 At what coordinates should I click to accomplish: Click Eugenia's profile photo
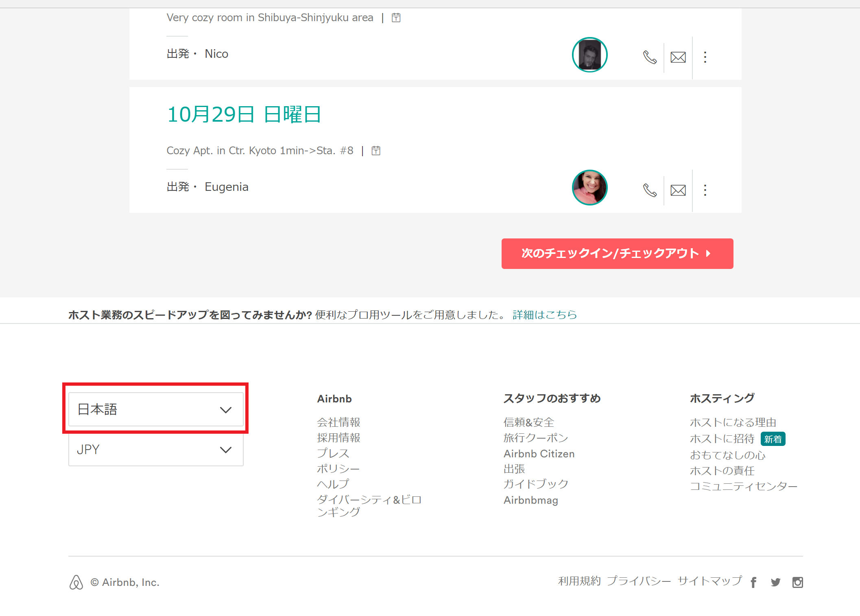[589, 188]
